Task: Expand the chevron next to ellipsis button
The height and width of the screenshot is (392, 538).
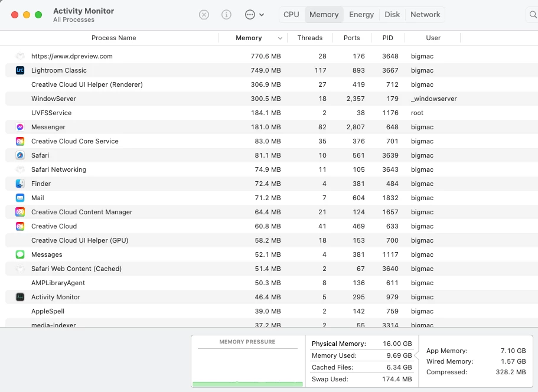Action: click(262, 15)
